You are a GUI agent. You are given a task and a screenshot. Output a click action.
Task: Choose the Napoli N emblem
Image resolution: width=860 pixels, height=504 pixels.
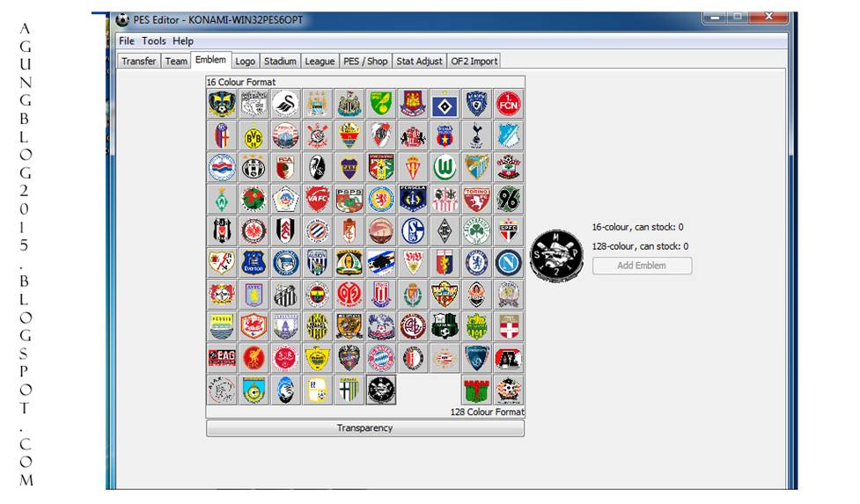coord(509,262)
